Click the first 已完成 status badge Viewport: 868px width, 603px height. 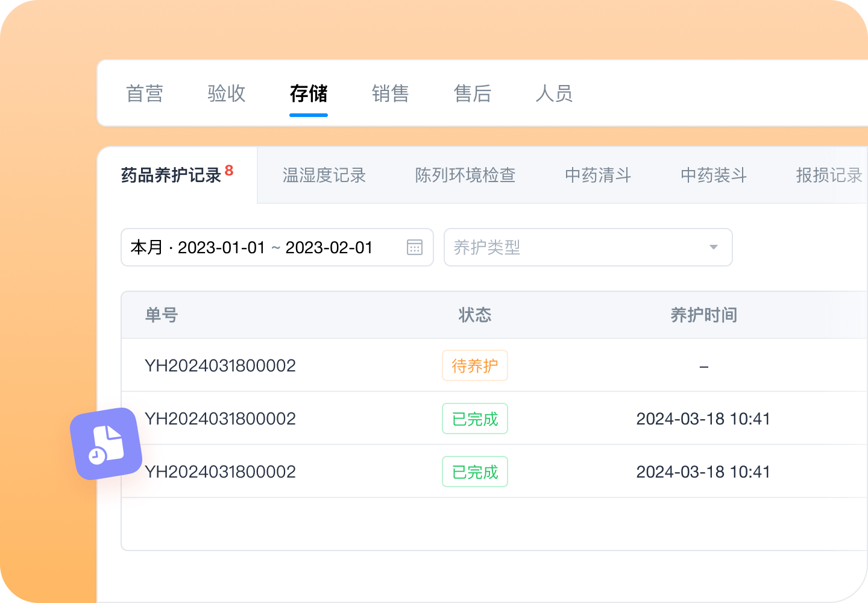click(x=474, y=418)
